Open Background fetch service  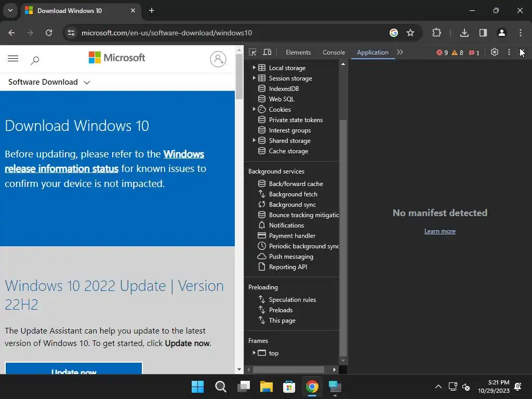click(293, 194)
